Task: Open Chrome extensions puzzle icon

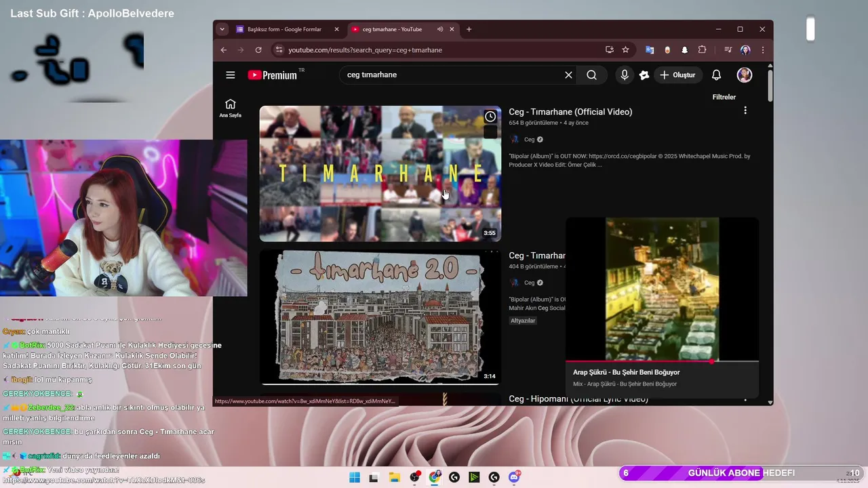Action: point(702,49)
